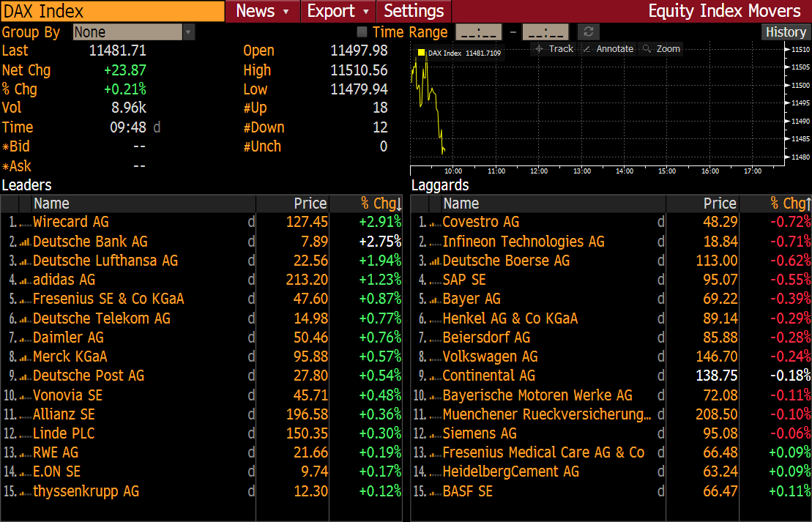This screenshot has width=812, height=522.
Task: Click the Last price 11481.71
Action: coord(118,51)
